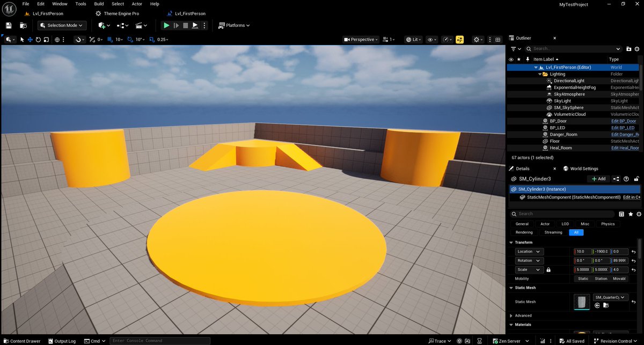Select the Scale gizmo tool

point(46,39)
